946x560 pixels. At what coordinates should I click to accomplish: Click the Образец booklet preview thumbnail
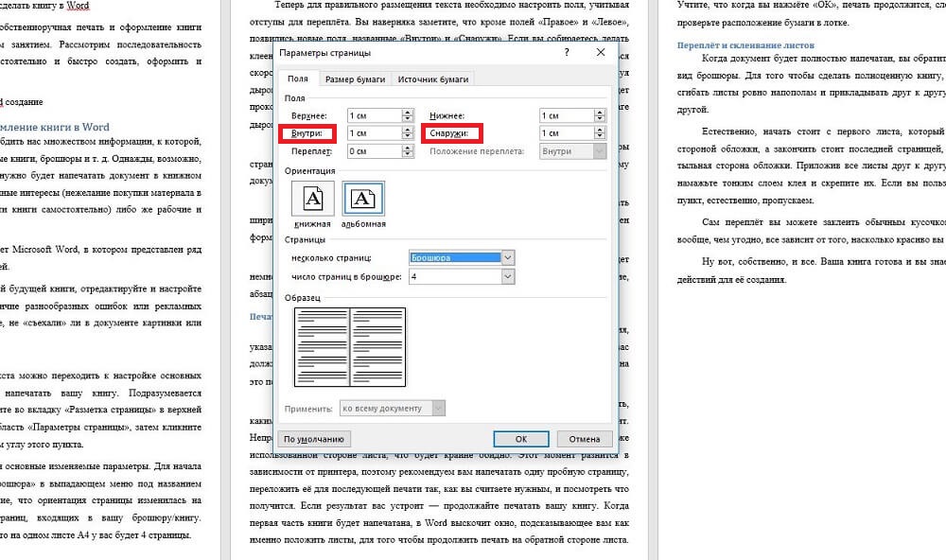coord(350,347)
